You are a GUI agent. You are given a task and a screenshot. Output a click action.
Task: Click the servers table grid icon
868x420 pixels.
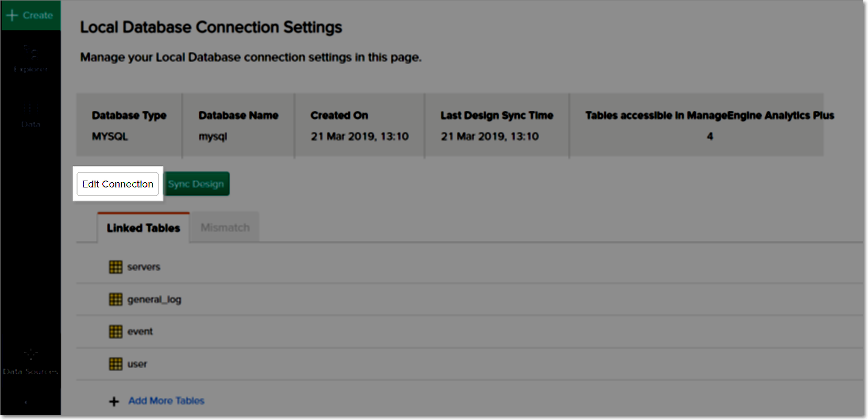[115, 267]
